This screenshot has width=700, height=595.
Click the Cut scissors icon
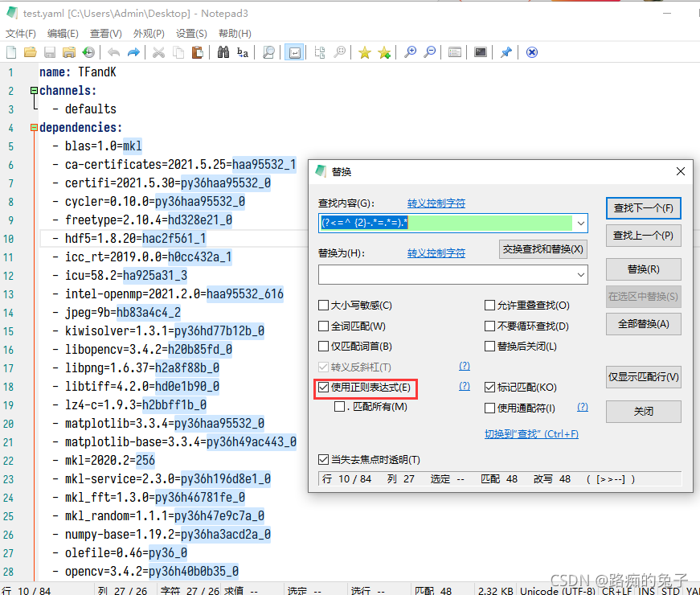point(158,52)
